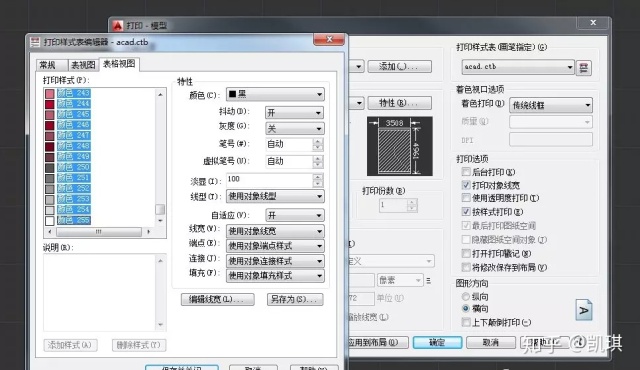Click the plot style editor title bar icon
The height and width of the screenshot is (370, 640).
tap(35, 42)
